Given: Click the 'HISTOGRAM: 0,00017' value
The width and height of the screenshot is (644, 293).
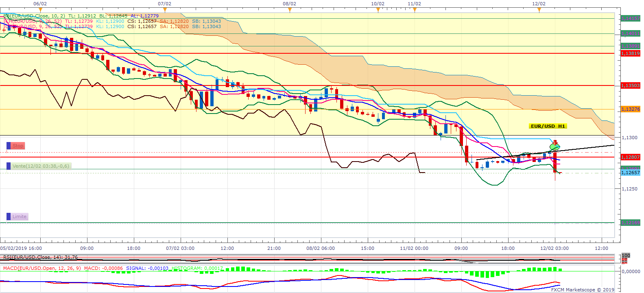Looking at the screenshot, I should pyautogui.click(x=198, y=268).
